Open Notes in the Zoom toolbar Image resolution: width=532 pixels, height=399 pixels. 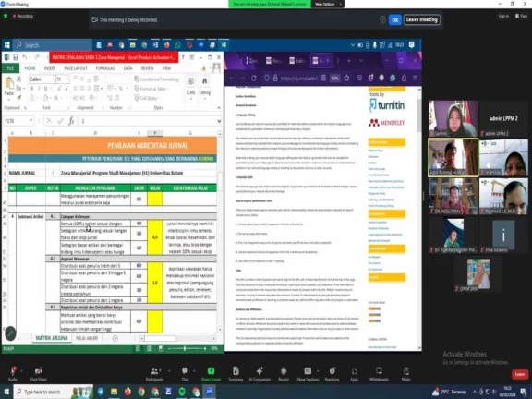tap(406, 373)
